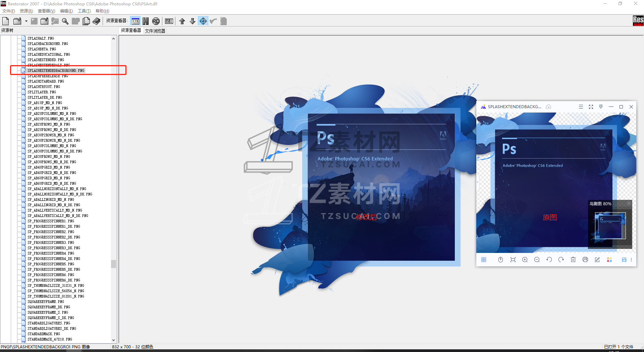Viewport: 644px width, 352px height.
Task: Click the resource tree scrollbar thumb
Action: pyautogui.click(x=113, y=264)
